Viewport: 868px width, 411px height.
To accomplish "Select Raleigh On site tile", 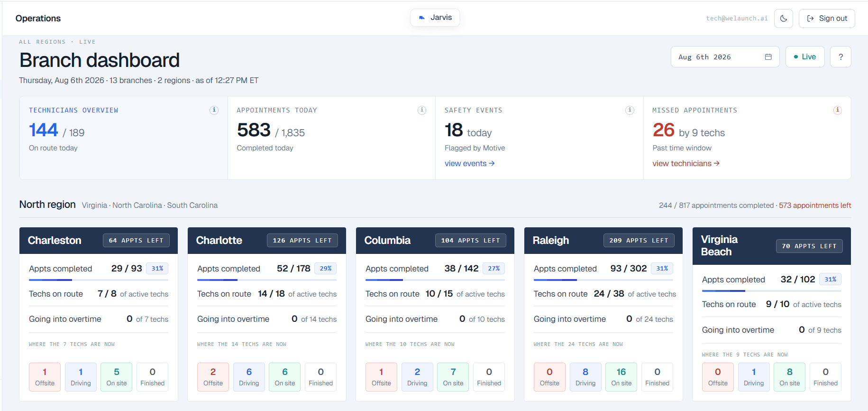I will (x=621, y=377).
